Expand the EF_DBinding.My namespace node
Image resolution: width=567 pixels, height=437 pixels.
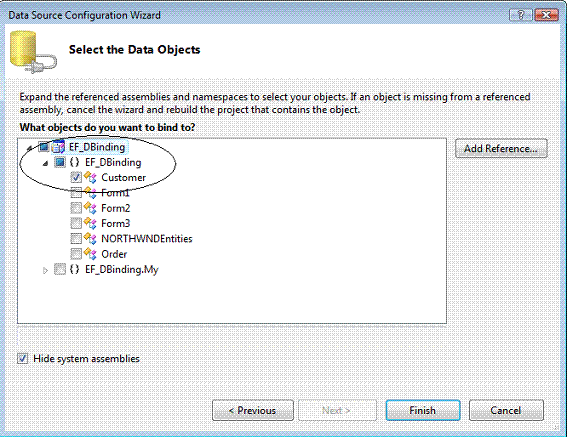click(x=45, y=270)
